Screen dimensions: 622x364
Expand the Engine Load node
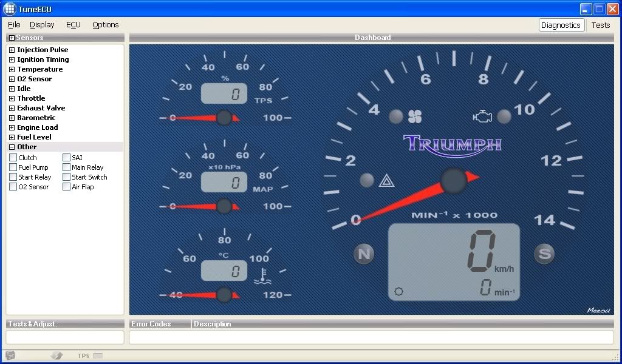point(12,127)
